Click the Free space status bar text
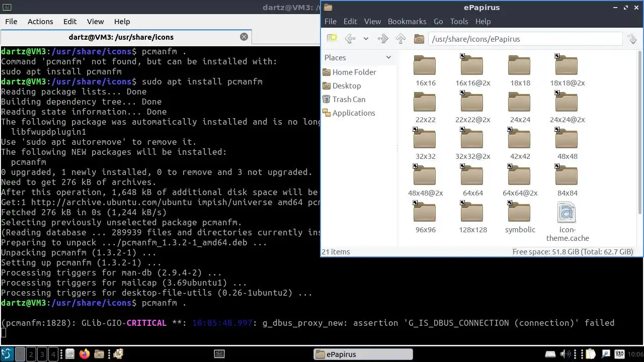The width and height of the screenshot is (644, 362). pos(573,252)
